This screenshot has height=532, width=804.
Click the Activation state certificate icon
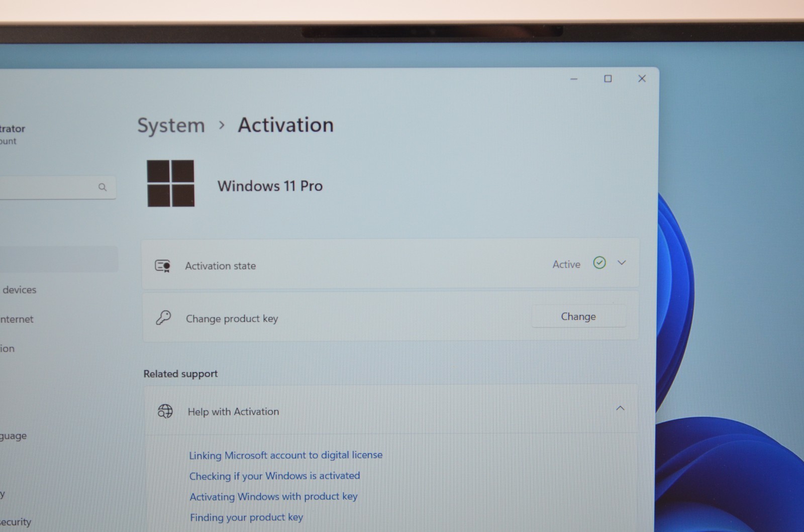point(163,266)
